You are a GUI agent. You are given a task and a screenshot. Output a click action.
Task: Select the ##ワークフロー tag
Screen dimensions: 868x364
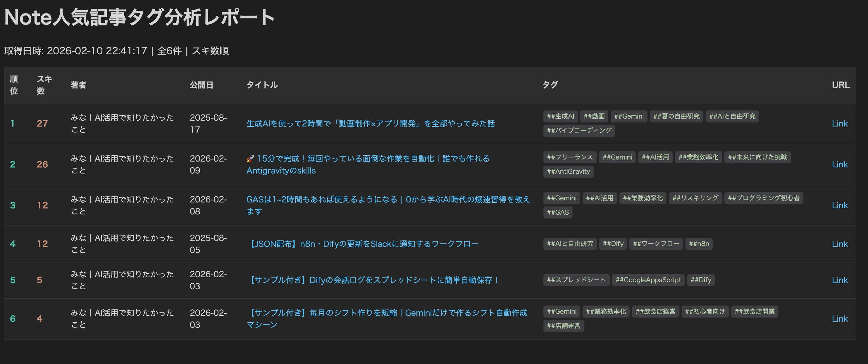(656, 244)
